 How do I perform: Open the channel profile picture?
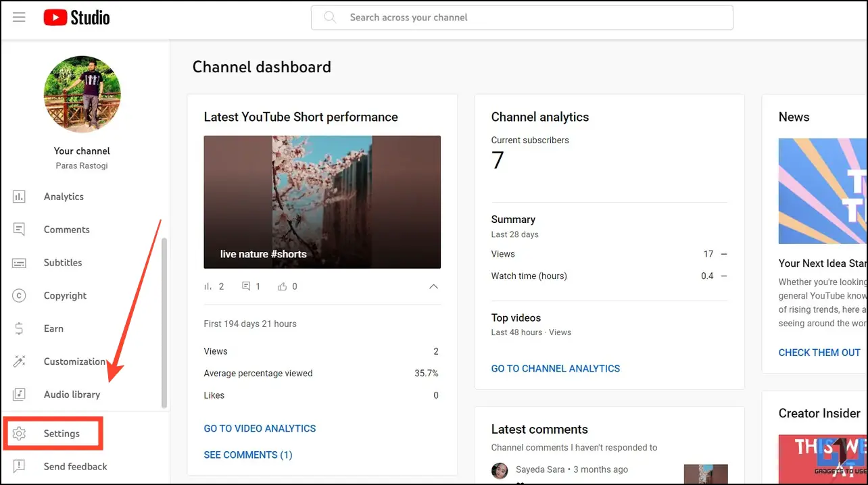[82, 94]
